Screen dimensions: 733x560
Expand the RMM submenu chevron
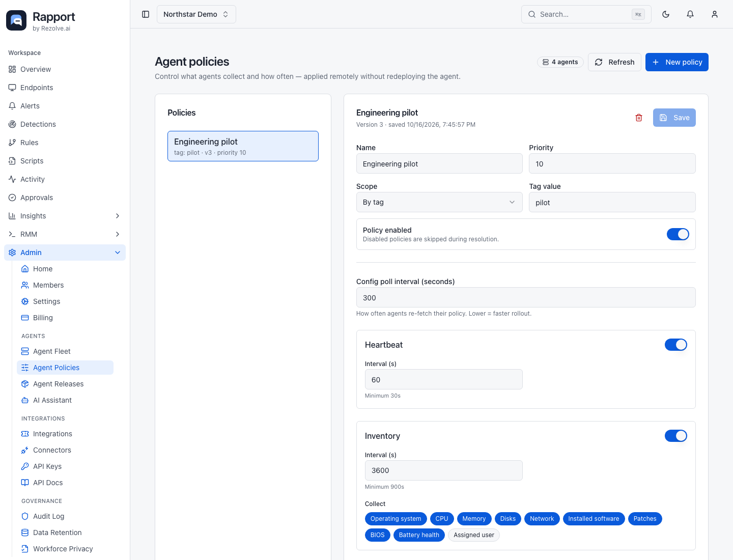[118, 234]
